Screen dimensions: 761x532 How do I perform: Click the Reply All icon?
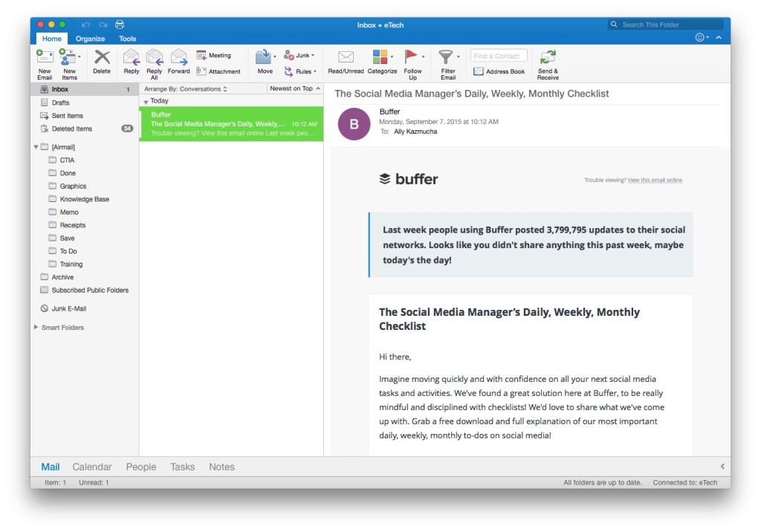155,57
